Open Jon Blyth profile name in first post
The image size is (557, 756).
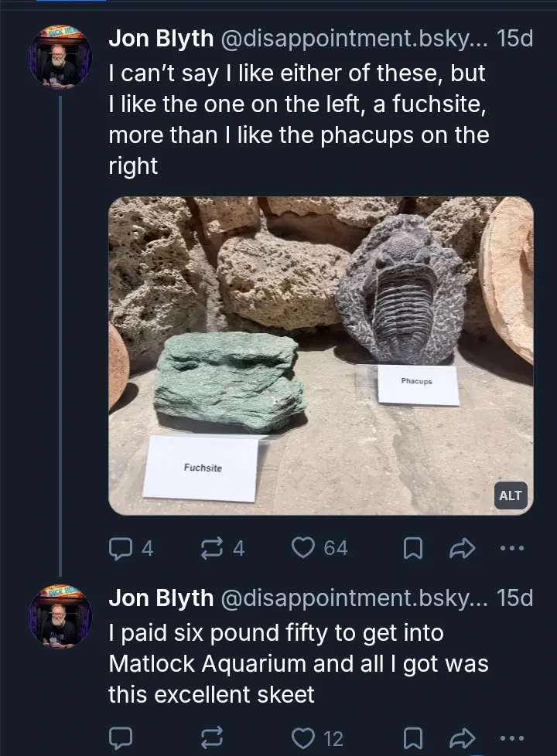(161, 39)
